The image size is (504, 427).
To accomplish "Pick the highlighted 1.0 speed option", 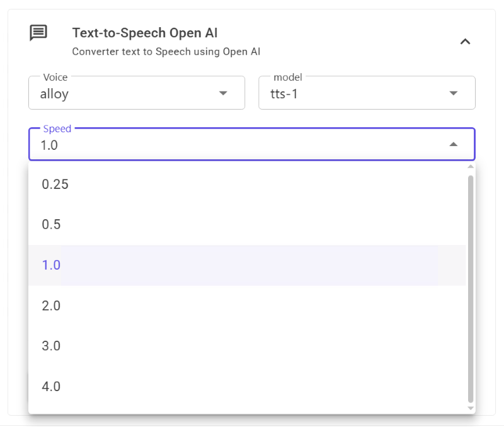I will [51, 265].
